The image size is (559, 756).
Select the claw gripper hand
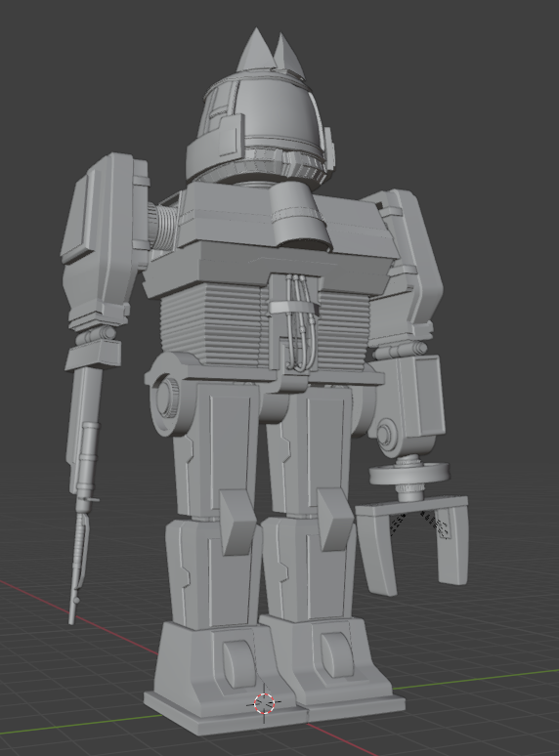tap(413, 544)
